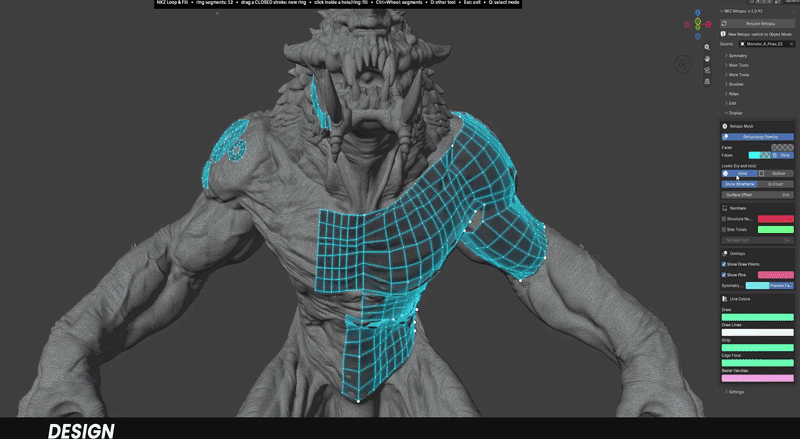Open the Options dropdown at top right
800x439 pixels.
tap(792, 2)
